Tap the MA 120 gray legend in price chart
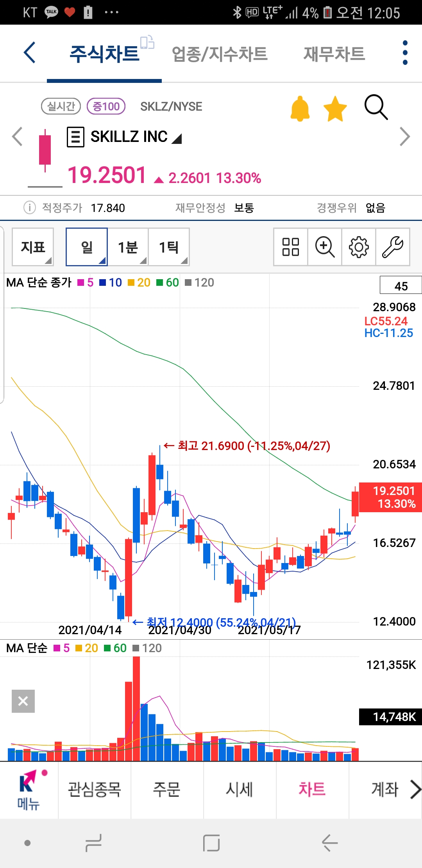Screen dimensions: 422x868 [199, 283]
